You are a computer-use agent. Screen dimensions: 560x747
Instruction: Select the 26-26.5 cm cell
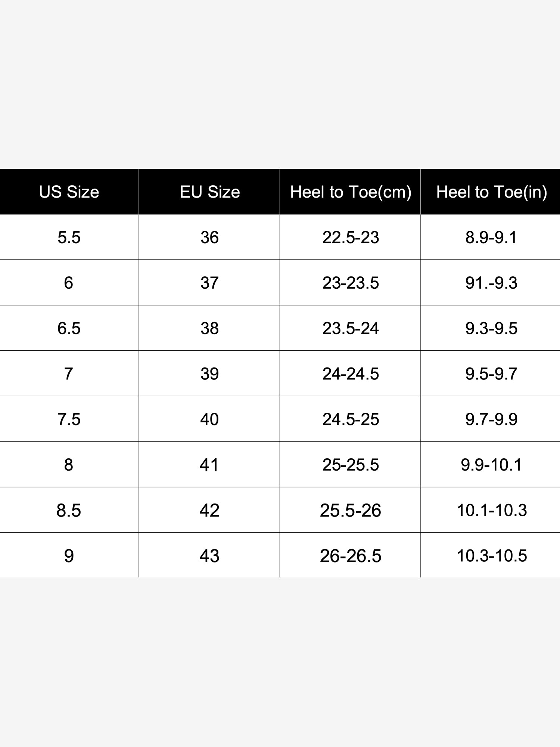click(351, 555)
